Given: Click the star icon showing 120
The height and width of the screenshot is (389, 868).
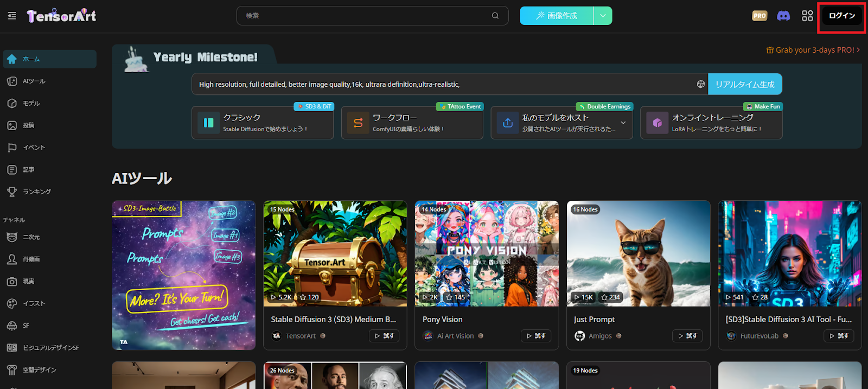Looking at the screenshot, I should [303, 297].
